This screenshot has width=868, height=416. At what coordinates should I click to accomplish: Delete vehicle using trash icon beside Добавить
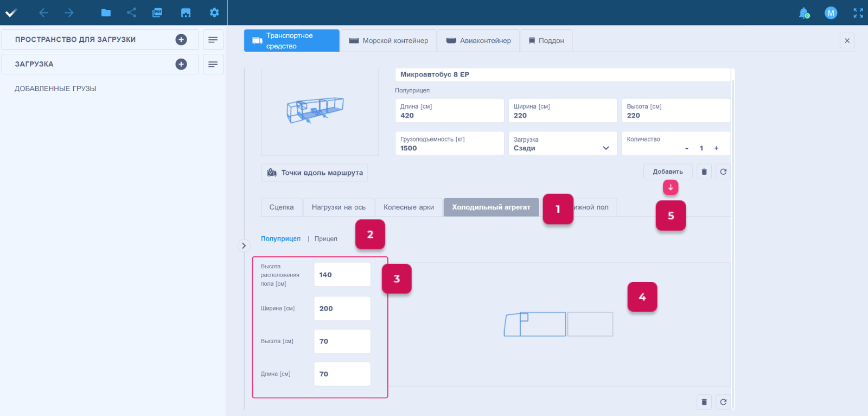tap(704, 172)
